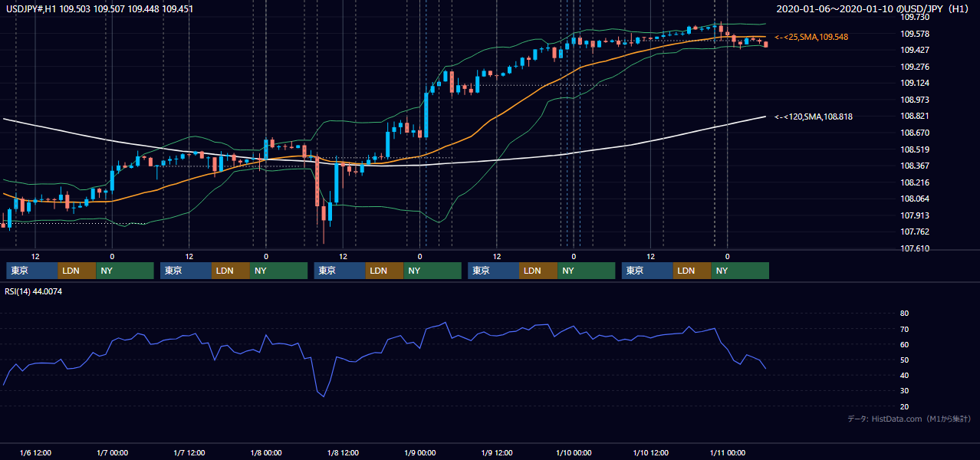Click the 107.762 price axis label
Screen dimensions: 980x460
tap(916, 232)
